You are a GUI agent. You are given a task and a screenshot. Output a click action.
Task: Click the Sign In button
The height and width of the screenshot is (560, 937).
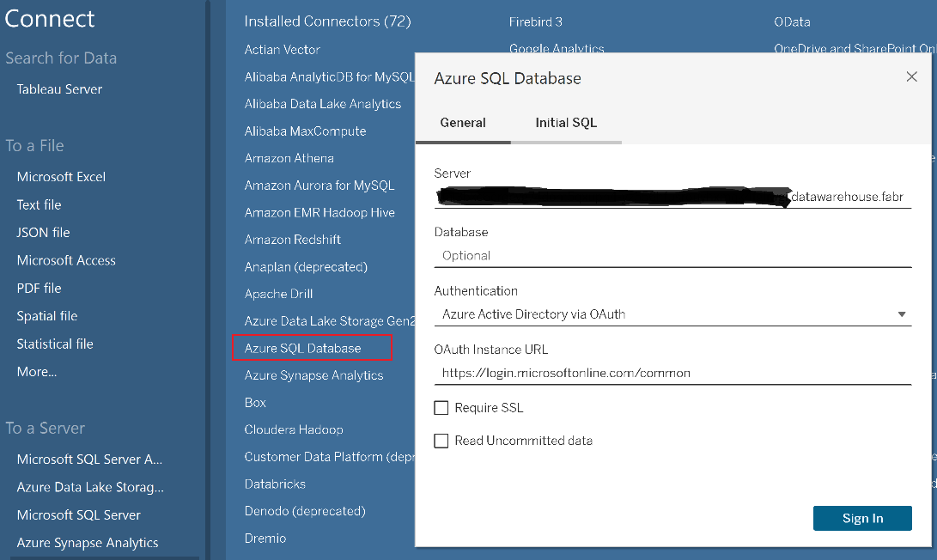click(x=862, y=518)
